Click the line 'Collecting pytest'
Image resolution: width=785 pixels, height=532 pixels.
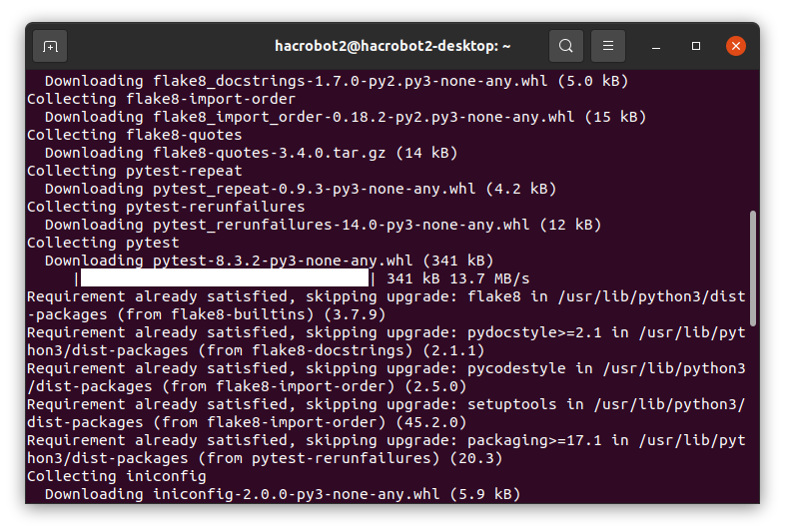103,244
